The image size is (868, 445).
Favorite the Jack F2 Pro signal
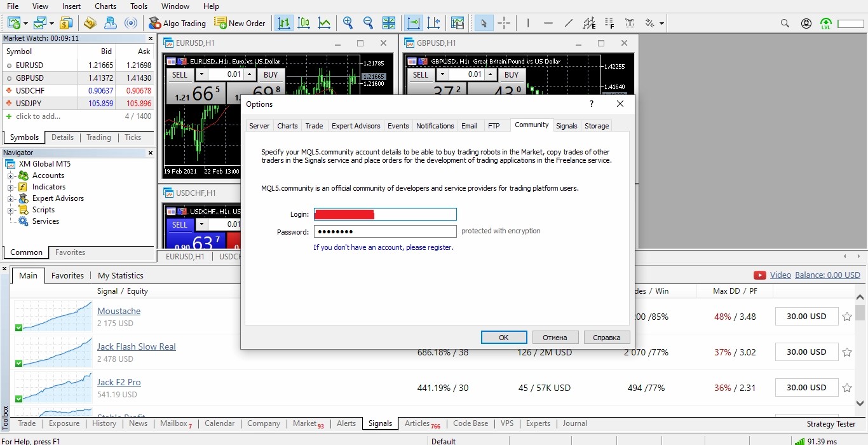846,388
